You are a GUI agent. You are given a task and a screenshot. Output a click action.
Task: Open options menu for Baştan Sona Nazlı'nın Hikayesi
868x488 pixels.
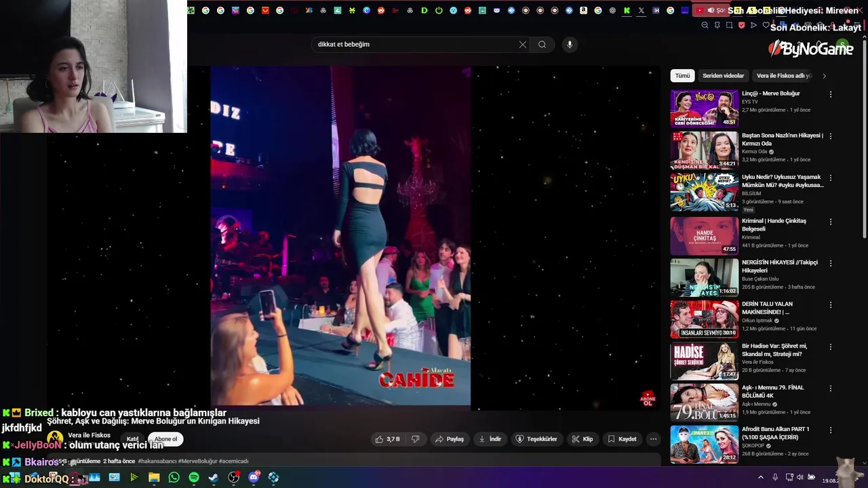point(831,136)
